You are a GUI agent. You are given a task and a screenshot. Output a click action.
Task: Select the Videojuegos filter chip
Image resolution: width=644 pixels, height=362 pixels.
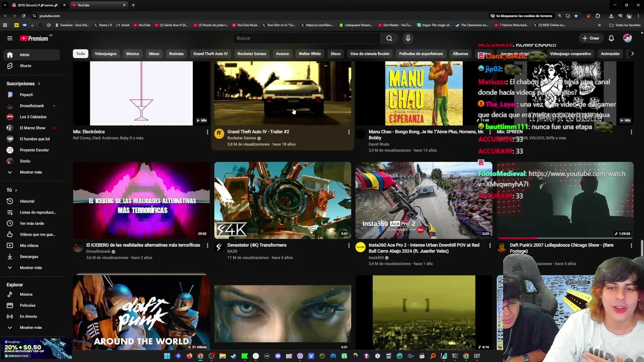click(106, 54)
